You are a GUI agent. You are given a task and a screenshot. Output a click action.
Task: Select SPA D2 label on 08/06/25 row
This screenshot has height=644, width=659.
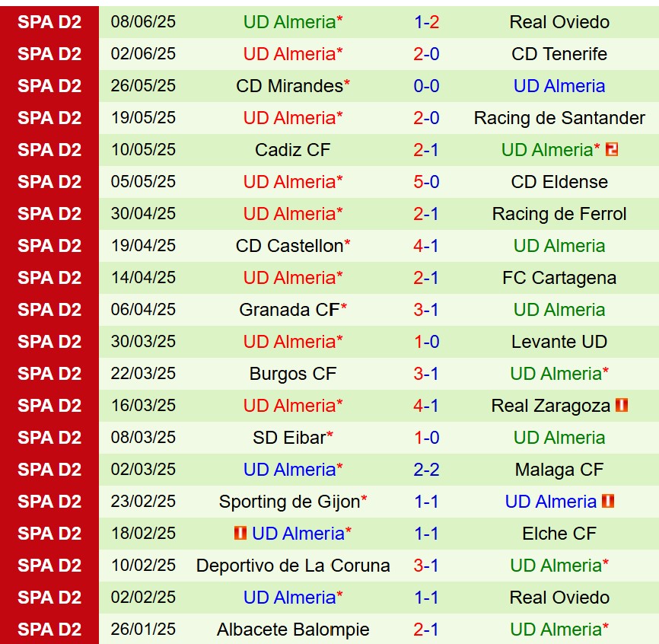pyautogui.click(x=49, y=22)
